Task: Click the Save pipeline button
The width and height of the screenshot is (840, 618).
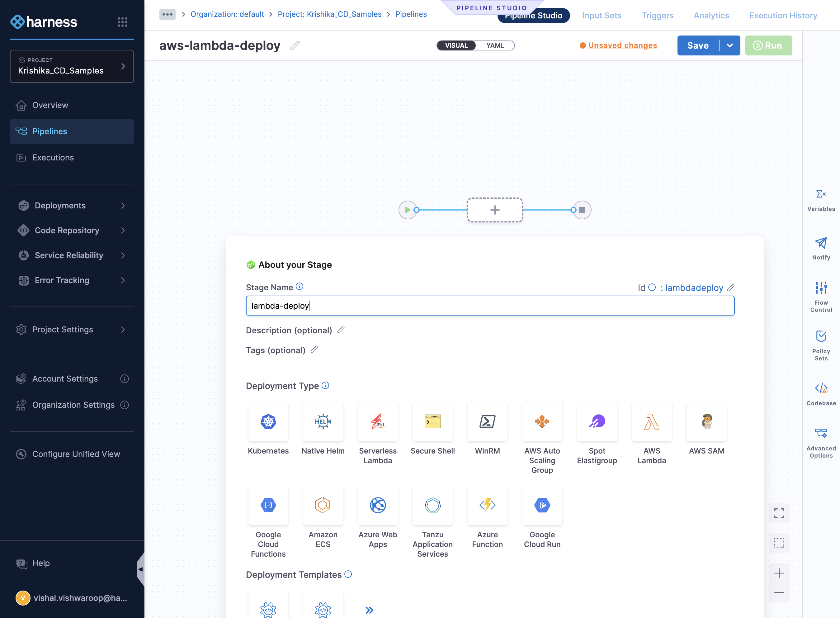Action: click(x=698, y=45)
